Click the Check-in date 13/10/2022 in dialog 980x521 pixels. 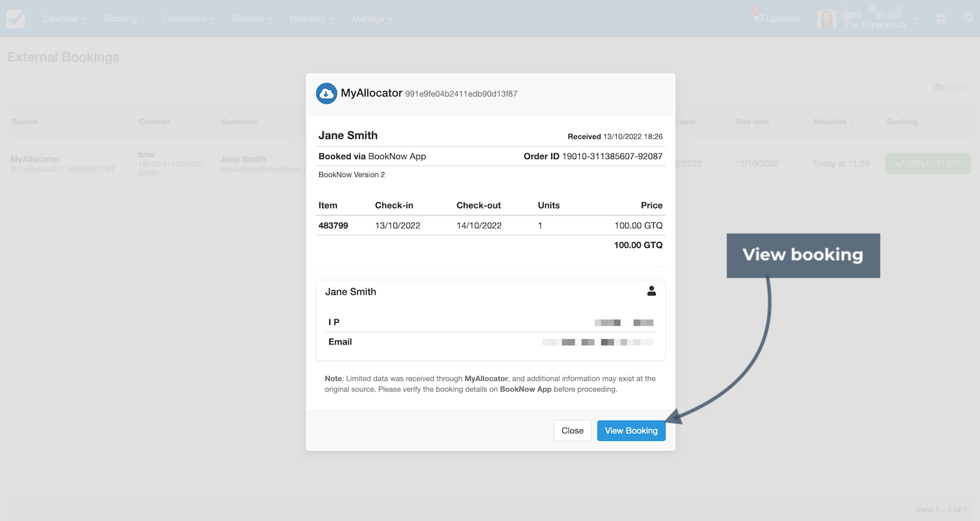click(x=397, y=226)
